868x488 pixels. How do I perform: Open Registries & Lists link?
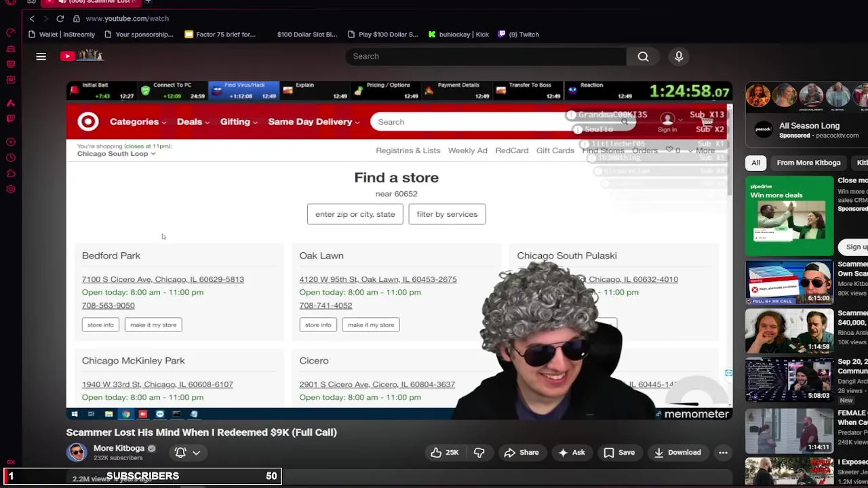coord(408,150)
